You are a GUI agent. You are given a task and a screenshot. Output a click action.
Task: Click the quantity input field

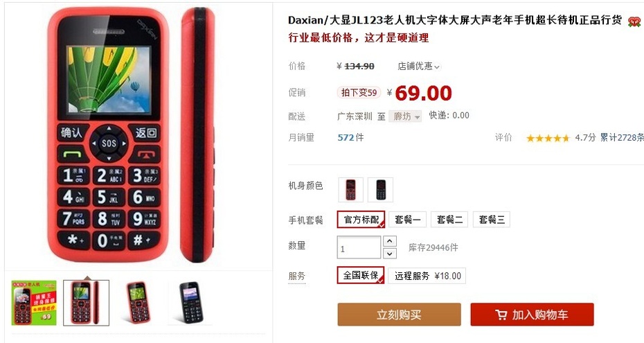coord(359,247)
